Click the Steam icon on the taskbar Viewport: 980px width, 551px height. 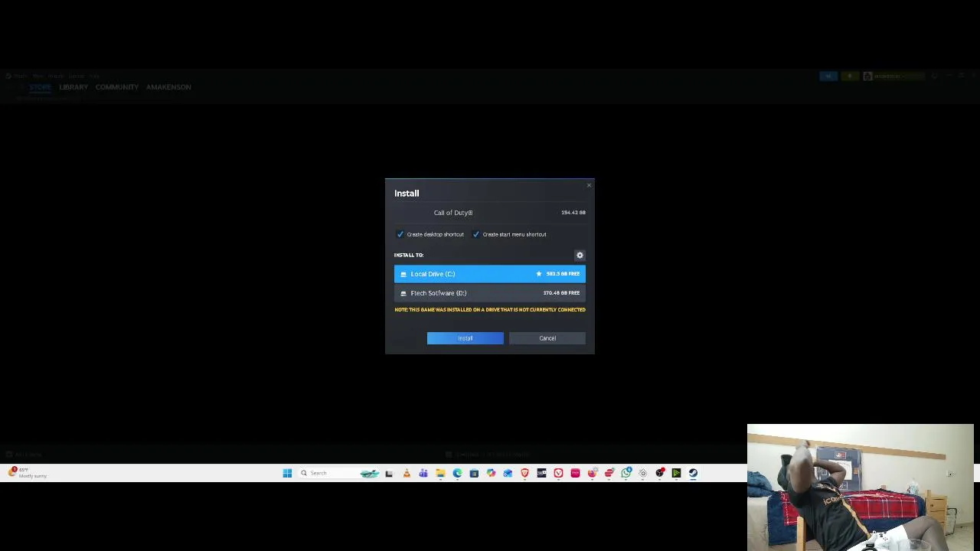pos(693,473)
